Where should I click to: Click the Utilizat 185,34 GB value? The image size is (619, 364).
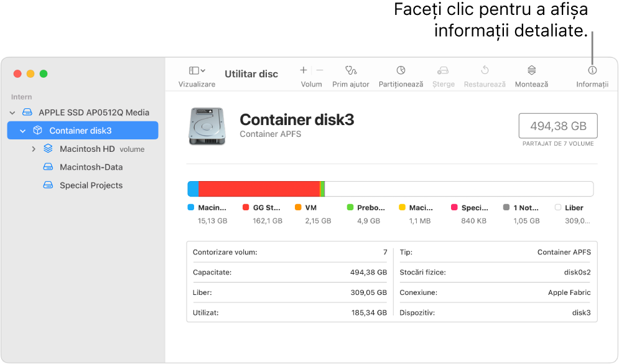369,313
